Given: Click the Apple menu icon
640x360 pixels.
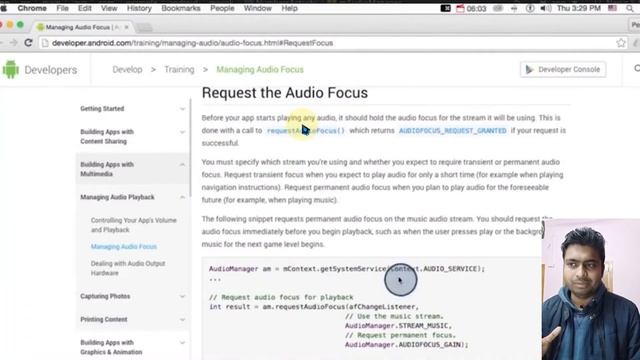Looking at the screenshot, I should [4, 8].
